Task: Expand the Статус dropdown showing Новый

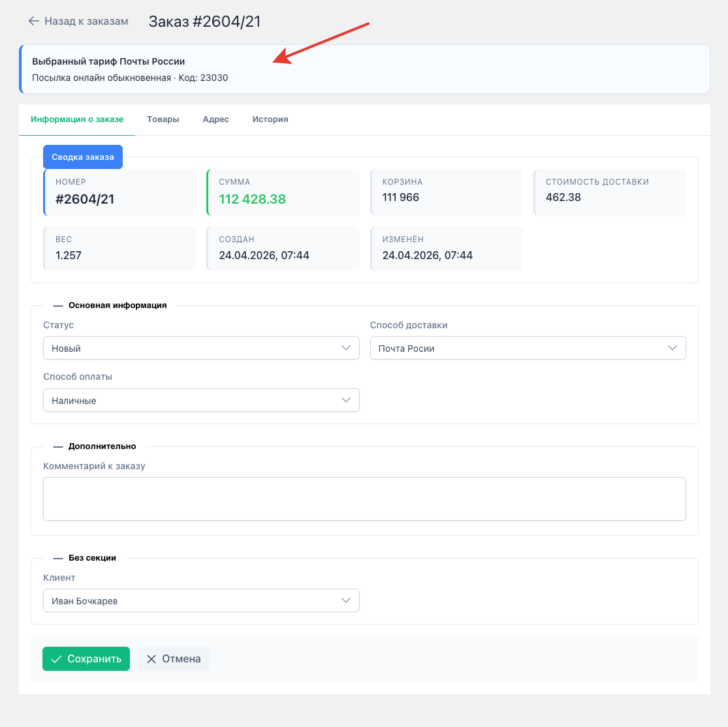Action: 201,348
